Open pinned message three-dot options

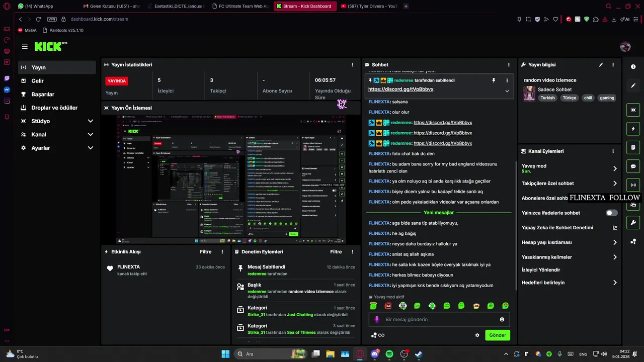point(507,80)
